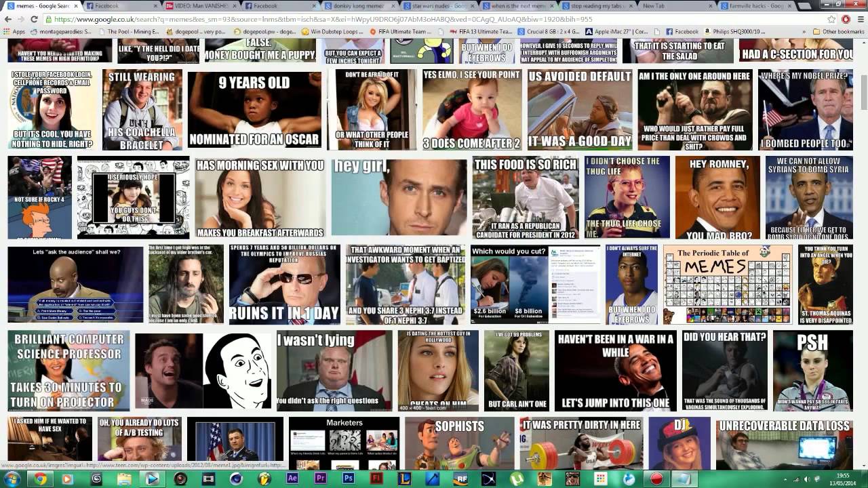Open the BRILLIANT COMPUTER SCIENCE PROFESSOR meme
This screenshot has width=868, height=488.
click(68, 371)
